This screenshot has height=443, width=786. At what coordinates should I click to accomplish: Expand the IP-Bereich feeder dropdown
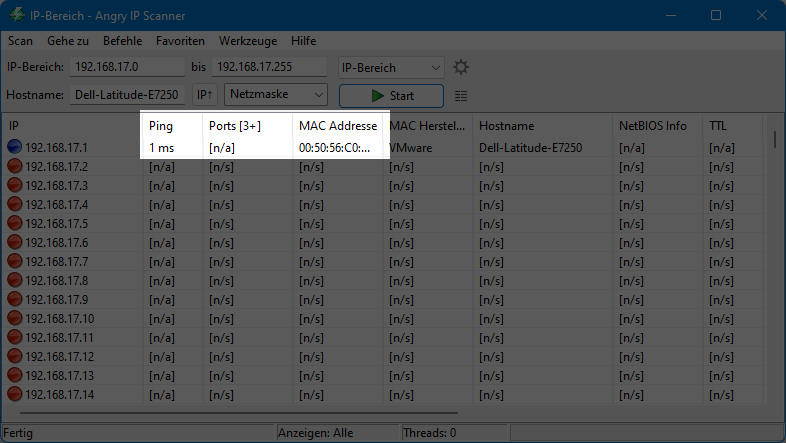point(391,67)
